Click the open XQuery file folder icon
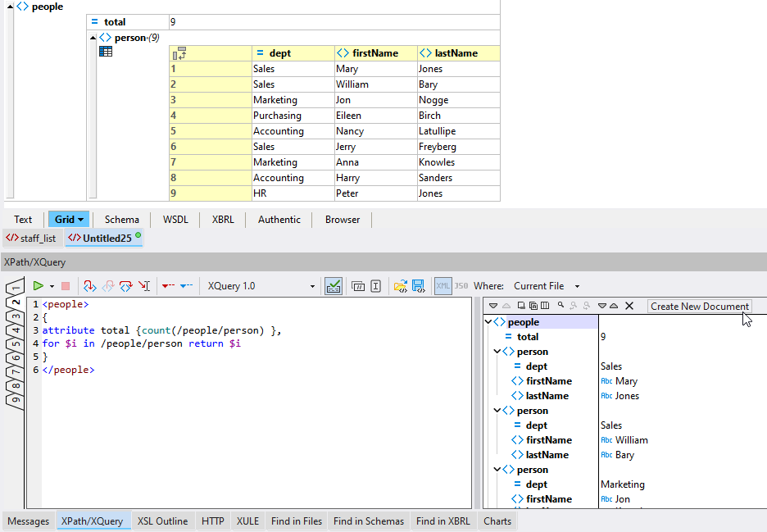The width and height of the screenshot is (767, 532). pyautogui.click(x=401, y=286)
